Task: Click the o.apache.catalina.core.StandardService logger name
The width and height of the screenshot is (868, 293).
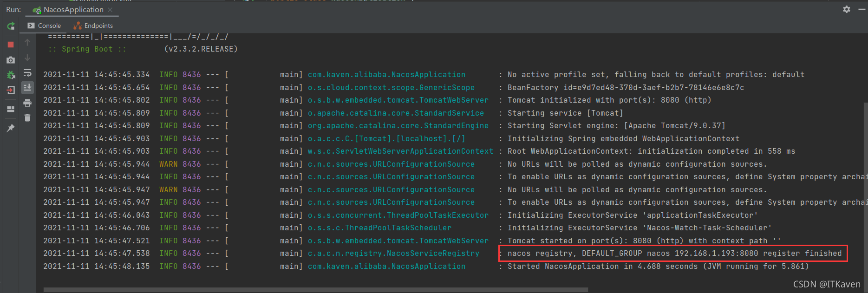Action: point(396,113)
